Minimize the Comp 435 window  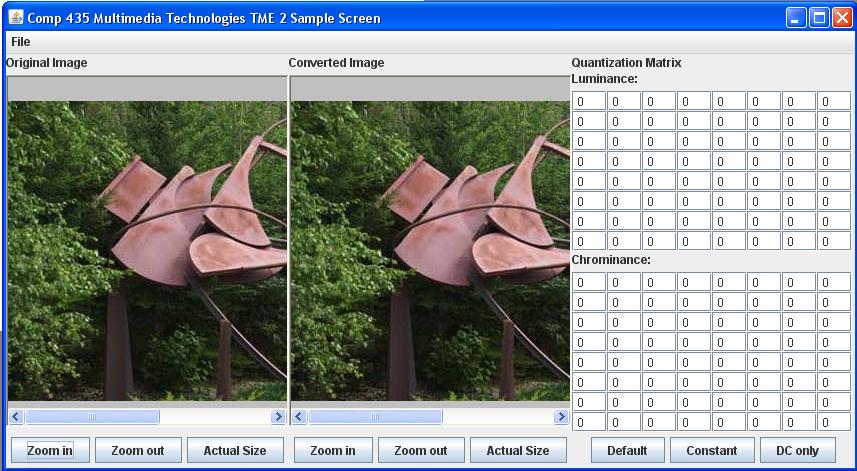click(796, 18)
